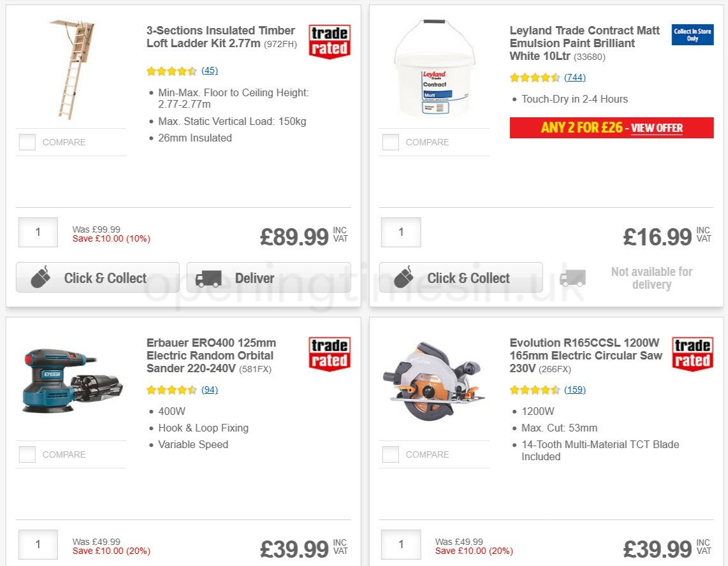
Task: Click the star rating of the Erbauer sander
Action: [171, 389]
